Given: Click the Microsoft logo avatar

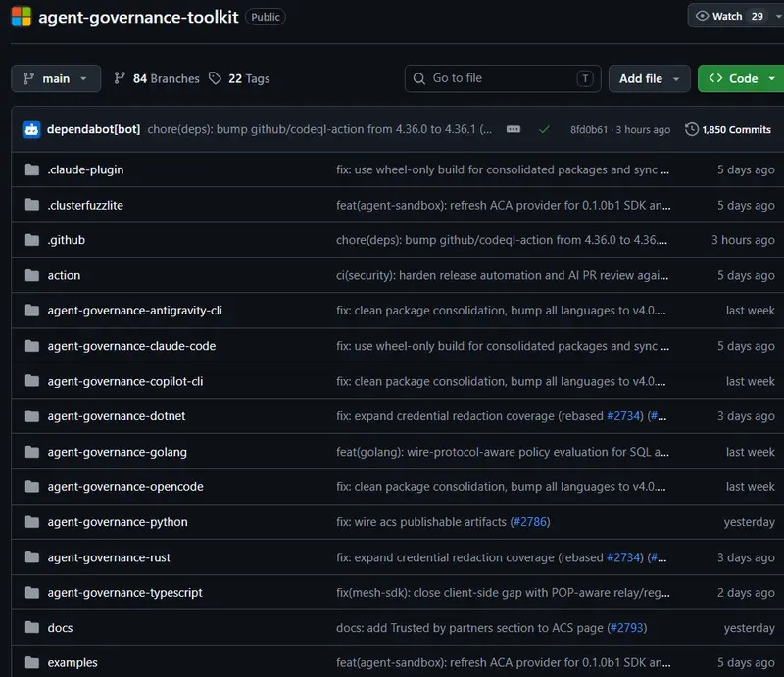Looking at the screenshot, I should click(x=21, y=17).
